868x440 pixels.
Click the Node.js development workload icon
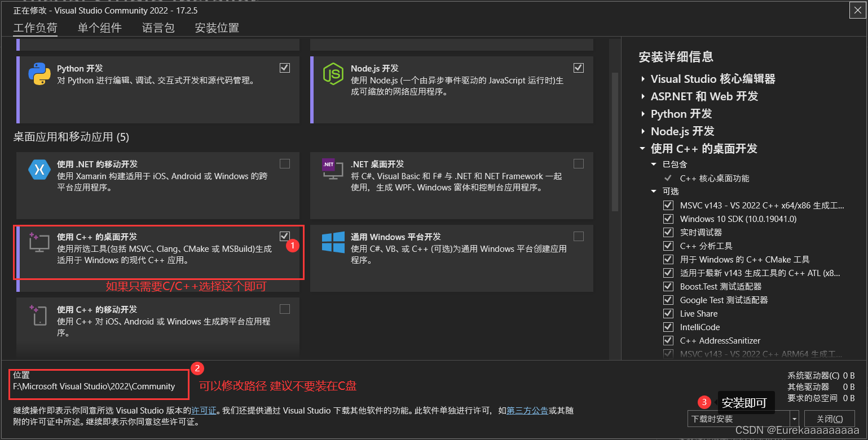333,74
